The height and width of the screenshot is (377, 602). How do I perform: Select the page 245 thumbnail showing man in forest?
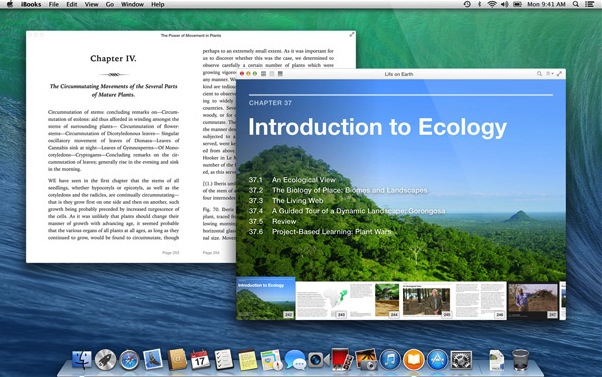pyautogui.click(x=427, y=301)
